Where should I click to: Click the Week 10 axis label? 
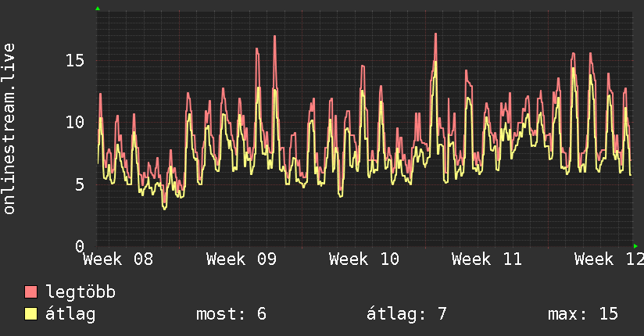click(364, 259)
